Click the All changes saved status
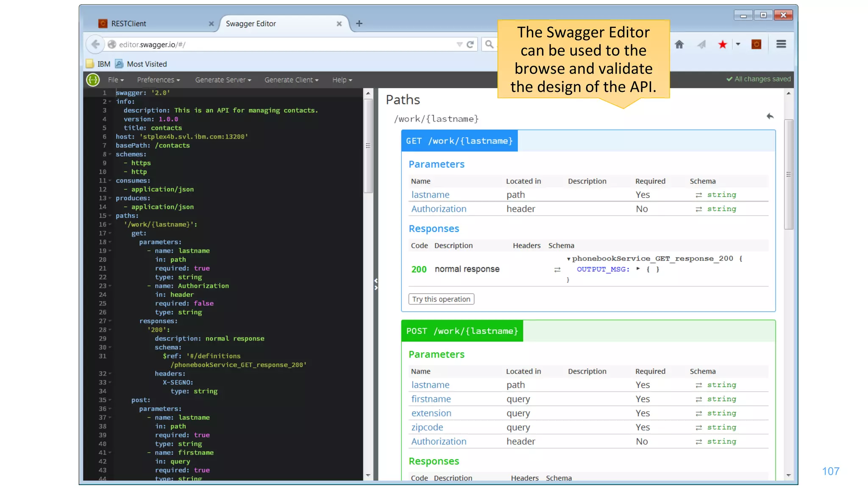Viewport: 868px width, 488px height. [758, 79]
